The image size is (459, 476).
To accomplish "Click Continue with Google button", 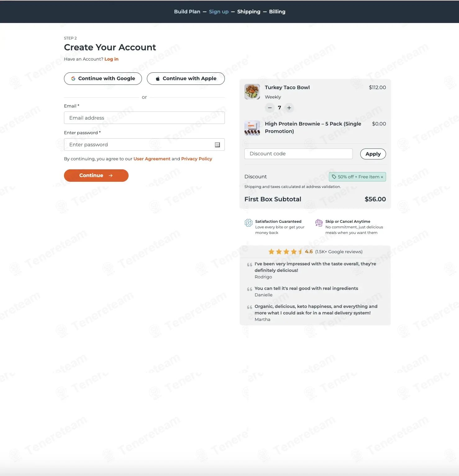I will [x=103, y=79].
